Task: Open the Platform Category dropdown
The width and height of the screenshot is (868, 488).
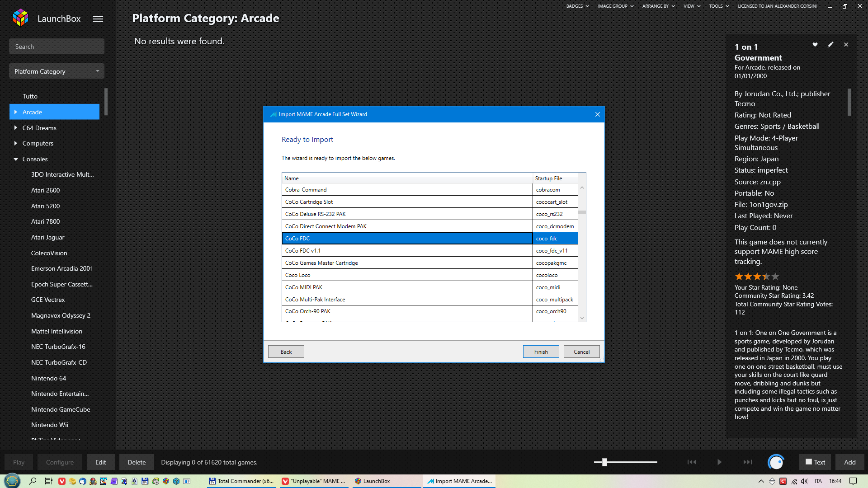Action: click(x=57, y=71)
